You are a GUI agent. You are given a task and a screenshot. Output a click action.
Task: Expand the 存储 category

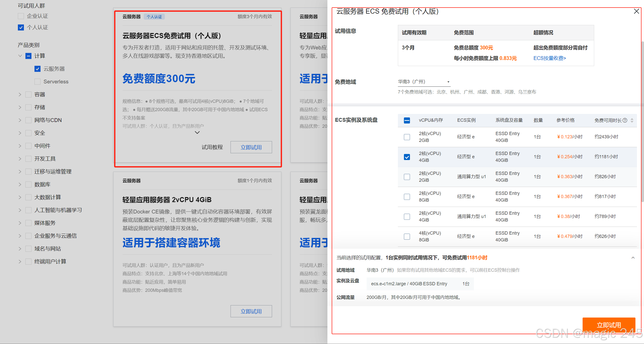tap(20, 107)
